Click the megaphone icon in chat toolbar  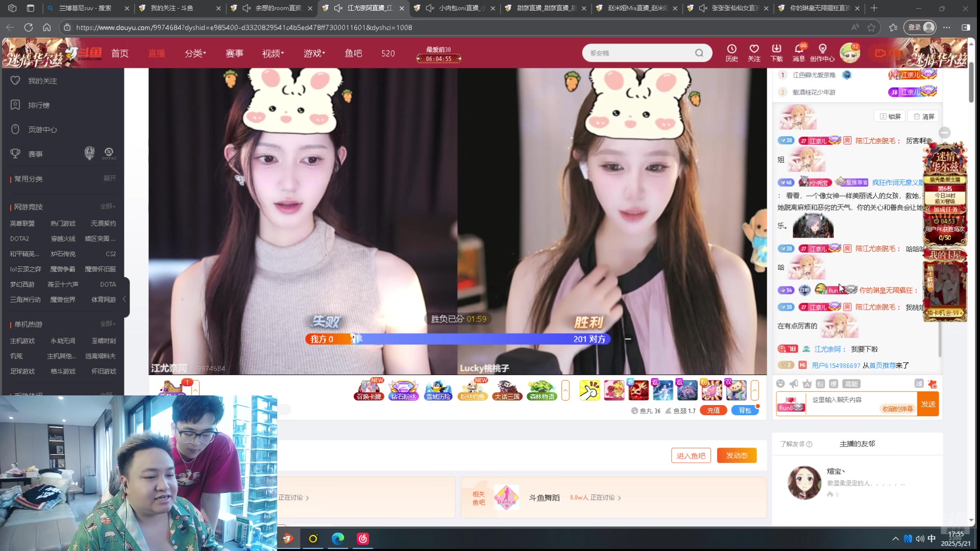pos(794,384)
